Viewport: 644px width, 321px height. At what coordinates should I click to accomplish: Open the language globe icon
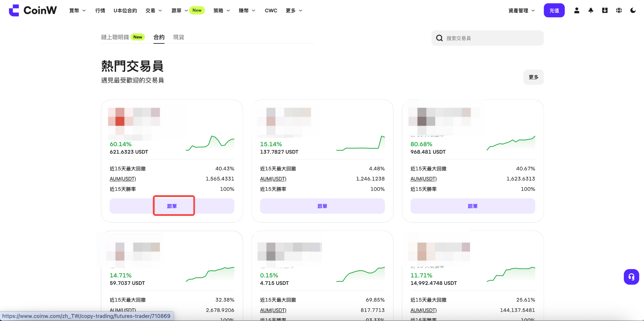coord(619,10)
